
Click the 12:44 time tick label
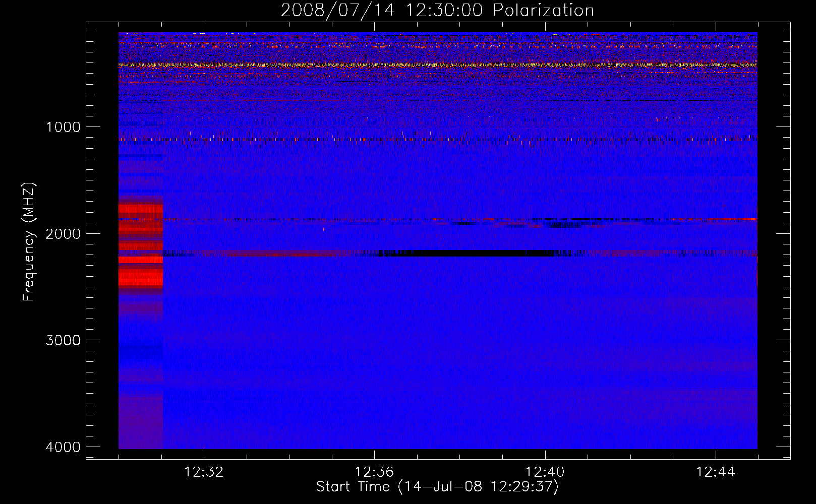click(x=715, y=472)
